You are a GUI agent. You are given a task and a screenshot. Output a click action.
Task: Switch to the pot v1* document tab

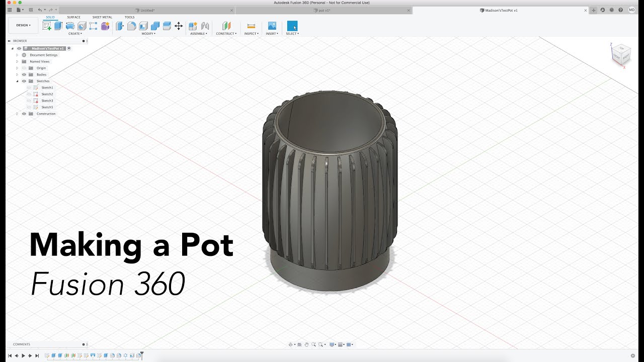[324, 10]
